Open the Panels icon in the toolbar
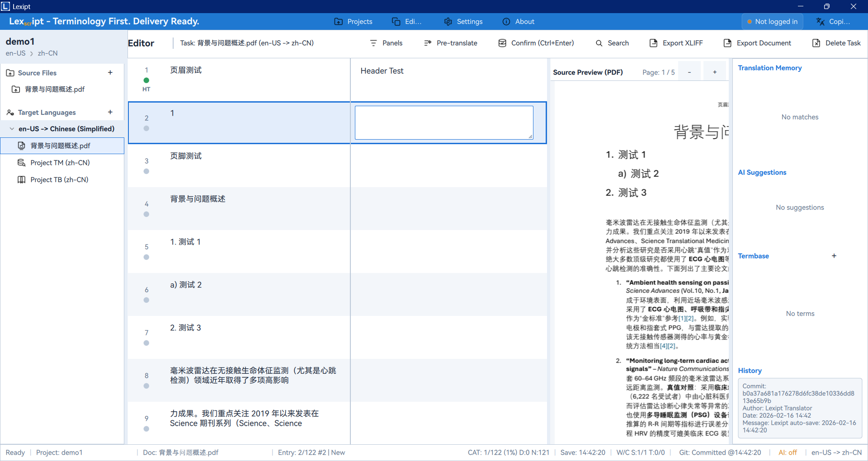 click(373, 43)
